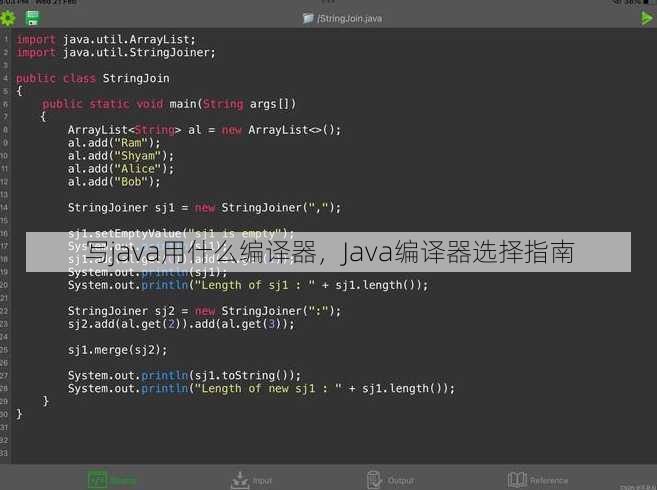Click the line 'import java.util.StringJoiner;'
Screen dimensions: 657x490
point(116,52)
